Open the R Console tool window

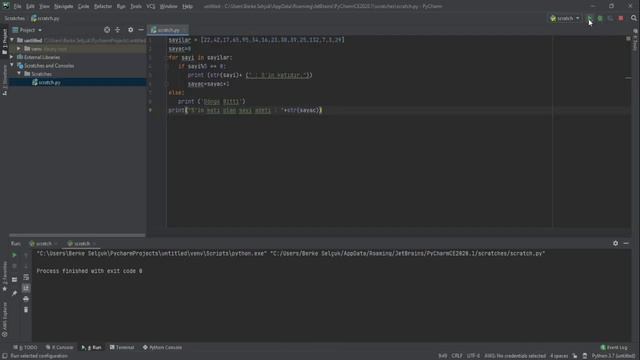(60, 347)
